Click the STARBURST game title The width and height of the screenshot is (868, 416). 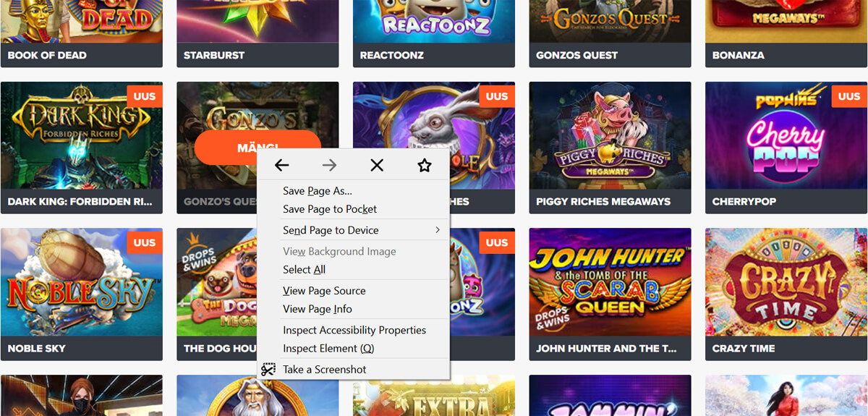pyautogui.click(x=214, y=55)
